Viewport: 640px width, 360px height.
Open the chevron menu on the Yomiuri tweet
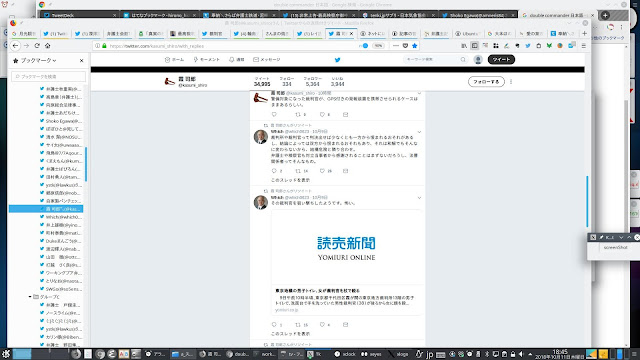[x=419, y=198]
